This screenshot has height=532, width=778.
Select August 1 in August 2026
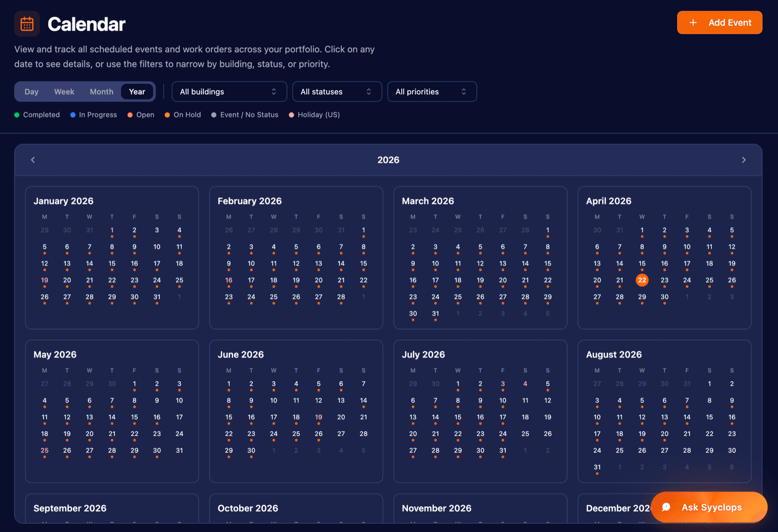(709, 384)
